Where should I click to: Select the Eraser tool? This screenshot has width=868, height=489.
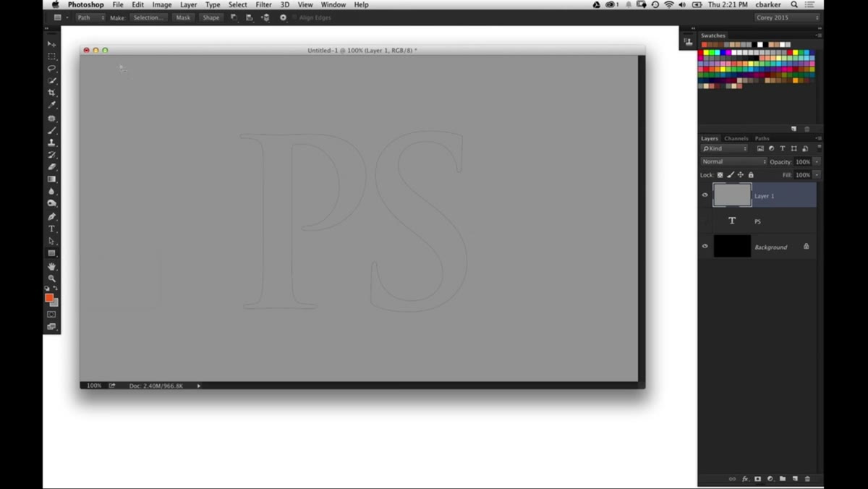point(51,166)
